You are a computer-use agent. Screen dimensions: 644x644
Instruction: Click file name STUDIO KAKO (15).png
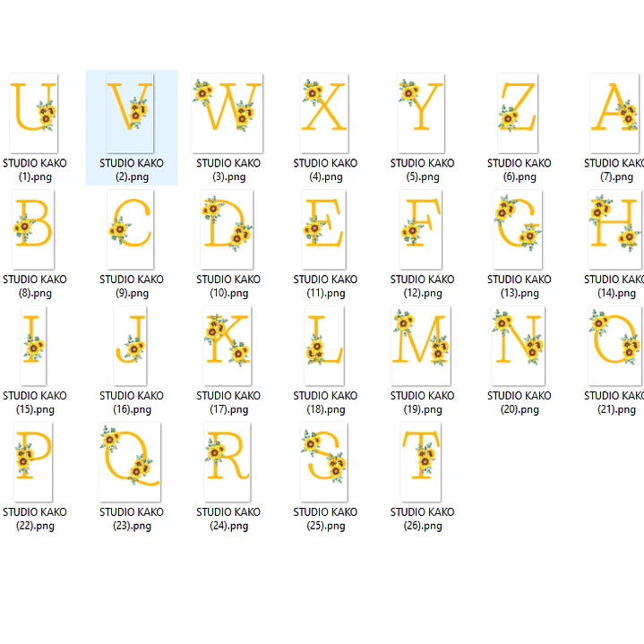[x=35, y=402]
